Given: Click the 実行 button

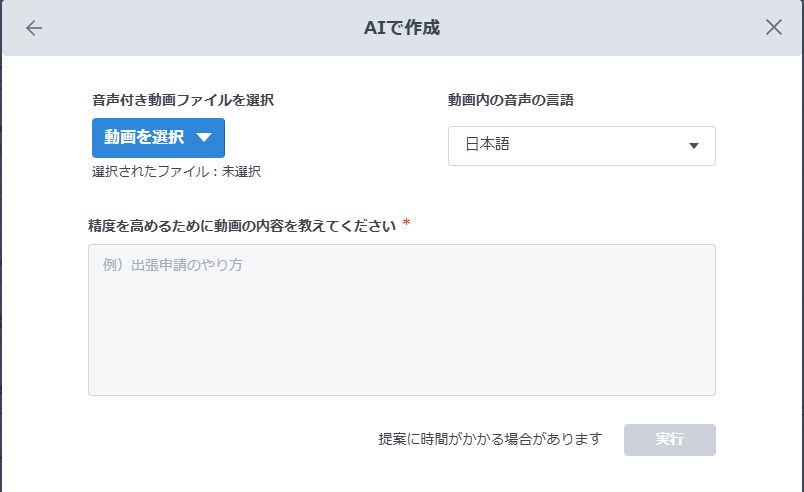Looking at the screenshot, I should point(669,440).
